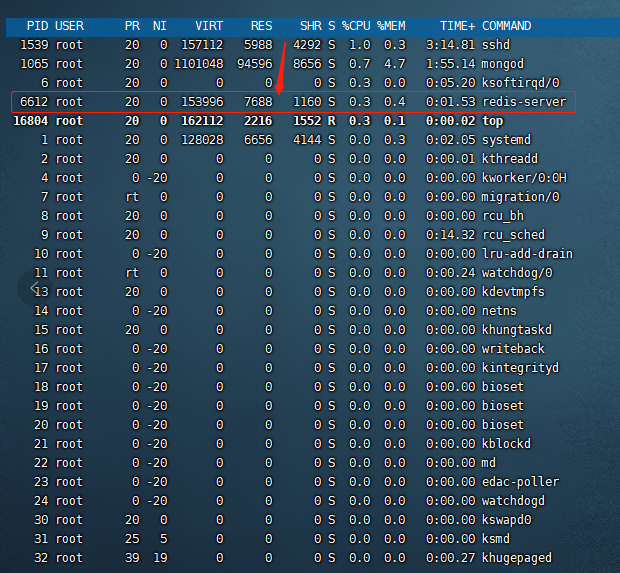Click the USER column header
Viewport: 620px width, 573px height.
click(70, 26)
